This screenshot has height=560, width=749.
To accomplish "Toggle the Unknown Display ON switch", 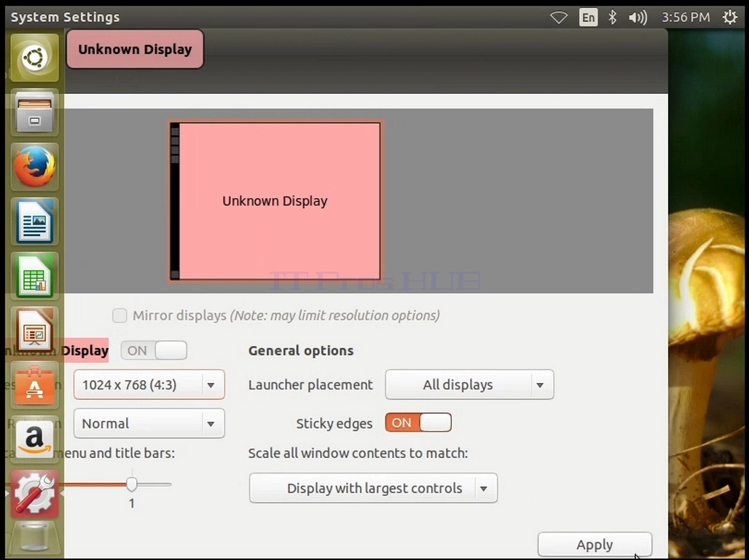I will 154,350.
